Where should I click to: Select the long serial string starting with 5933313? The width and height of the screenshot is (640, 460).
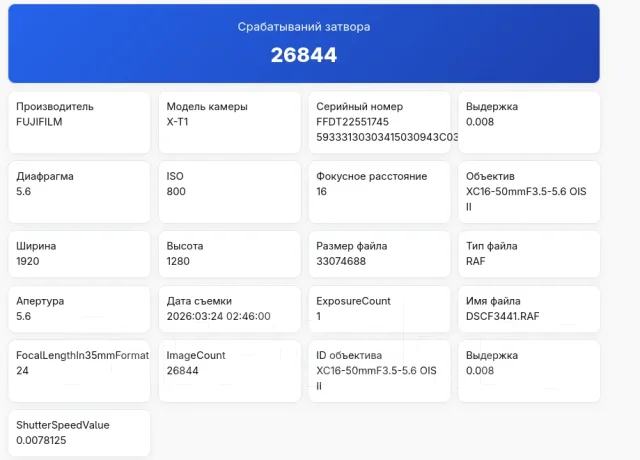pos(387,137)
